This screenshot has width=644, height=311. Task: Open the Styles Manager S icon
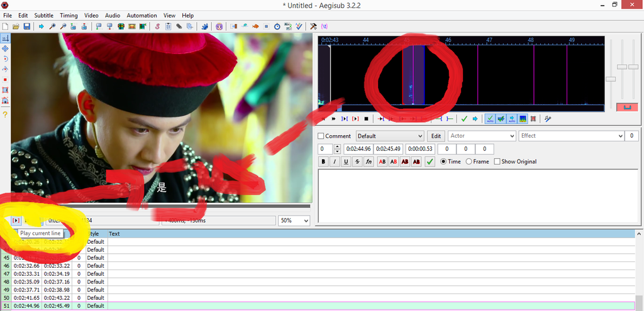157,26
